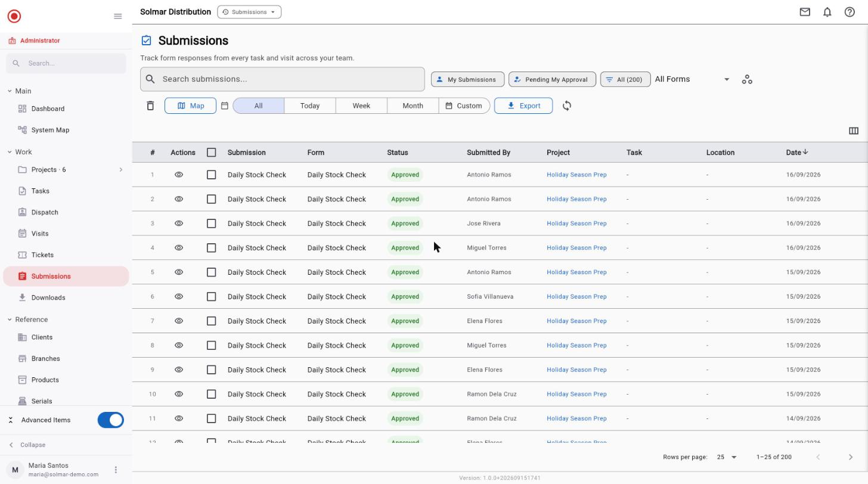Sort by Submitted By column header

488,153
